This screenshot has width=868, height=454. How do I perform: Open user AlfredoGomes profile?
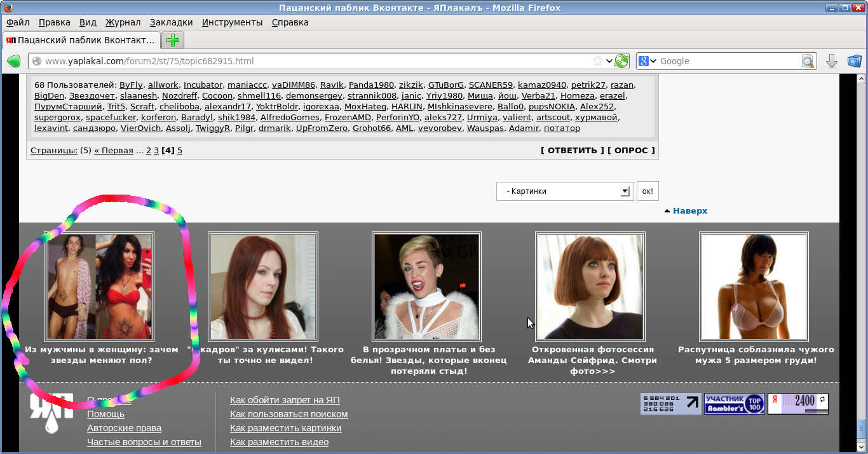point(290,118)
